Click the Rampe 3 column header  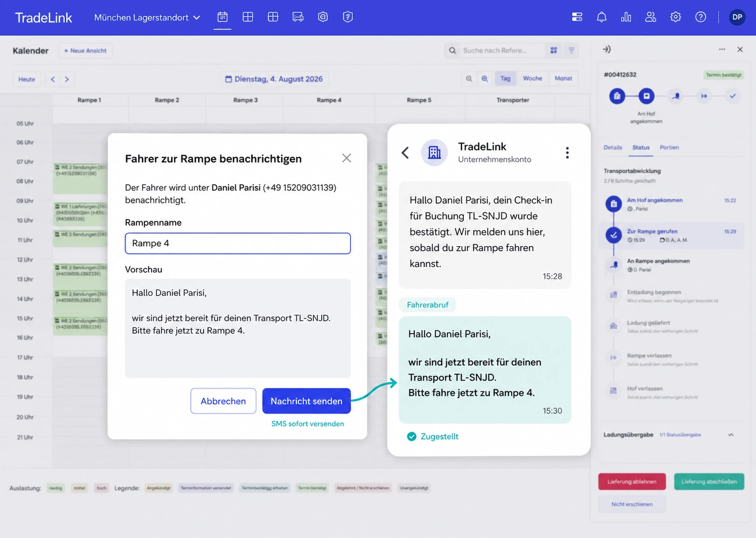[246, 100]
